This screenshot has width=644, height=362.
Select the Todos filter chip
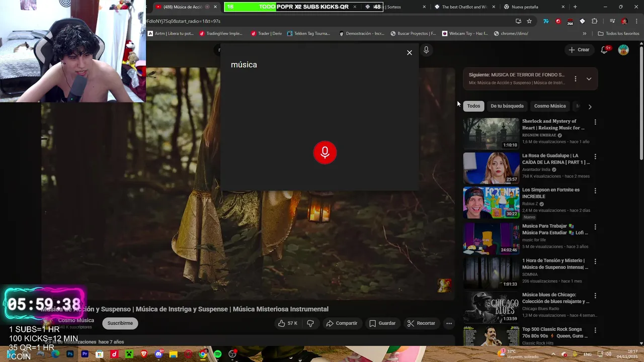click(x=473, y=106)
